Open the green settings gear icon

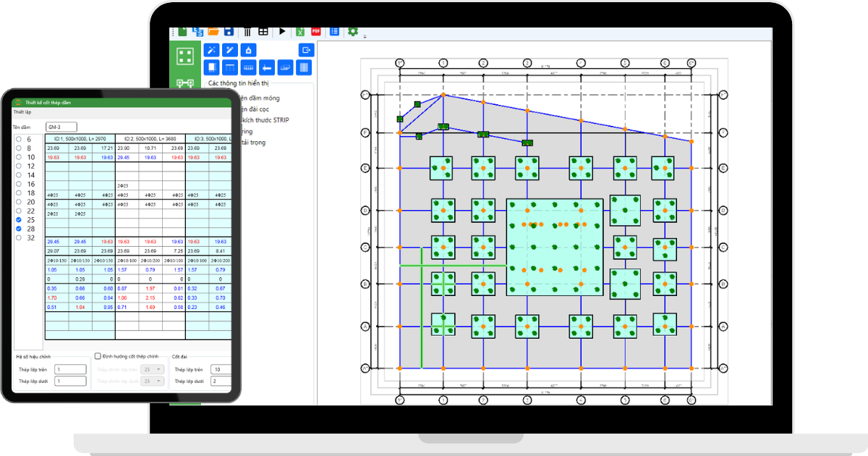coord(353,32)
